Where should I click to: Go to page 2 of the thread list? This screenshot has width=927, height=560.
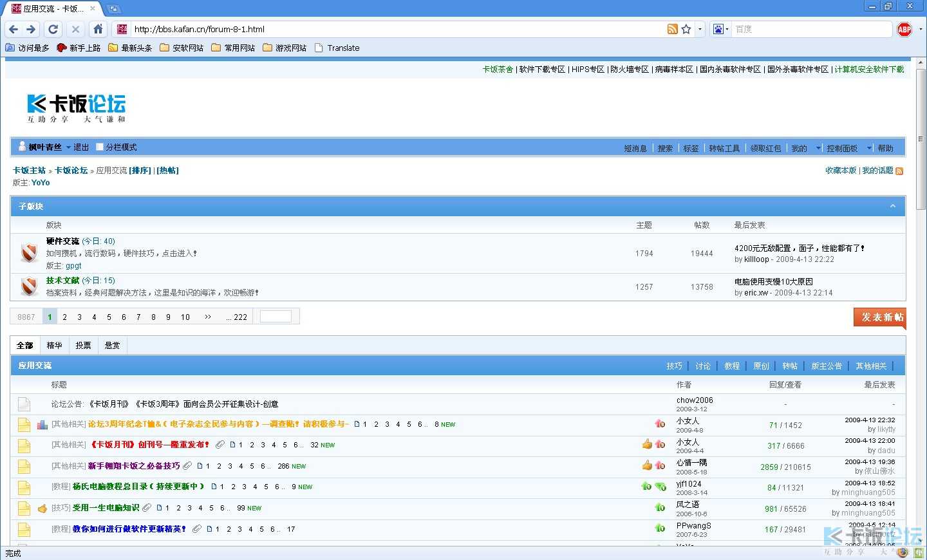[64, 317]
